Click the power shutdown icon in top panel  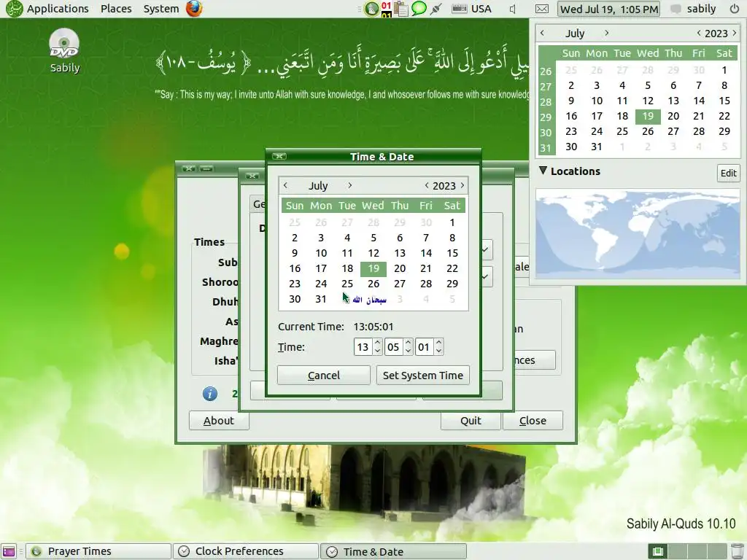coord(735,9)
